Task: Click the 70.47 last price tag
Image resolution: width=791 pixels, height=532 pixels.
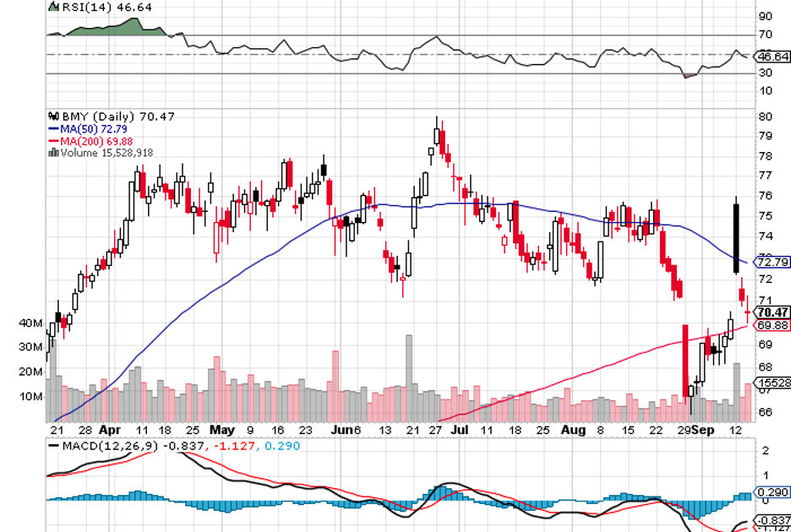Action: (773, 312)
